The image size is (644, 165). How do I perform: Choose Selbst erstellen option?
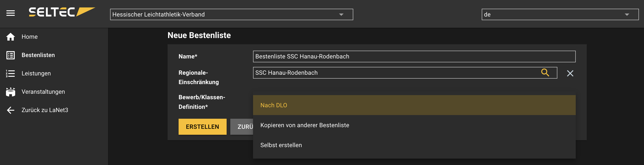(x=414, y=145)
